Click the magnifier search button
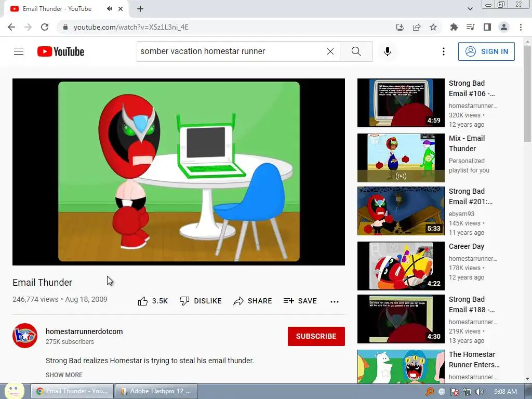 356,51
